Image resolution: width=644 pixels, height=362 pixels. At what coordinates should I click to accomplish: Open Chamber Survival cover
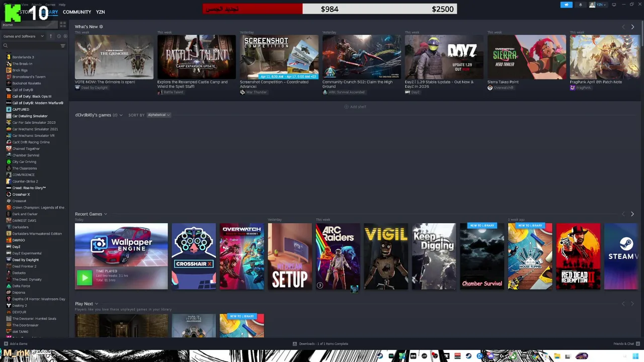click(x=482, y=256)
